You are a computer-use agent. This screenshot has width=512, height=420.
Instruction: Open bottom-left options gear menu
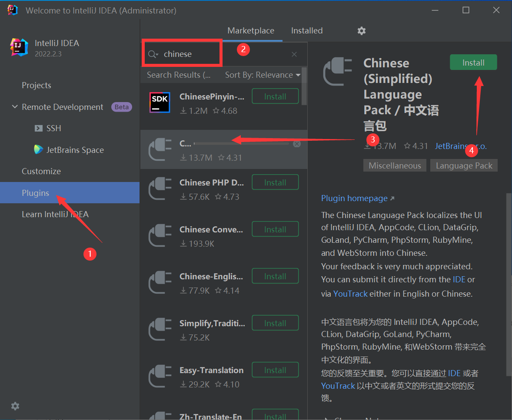(15, 406)
